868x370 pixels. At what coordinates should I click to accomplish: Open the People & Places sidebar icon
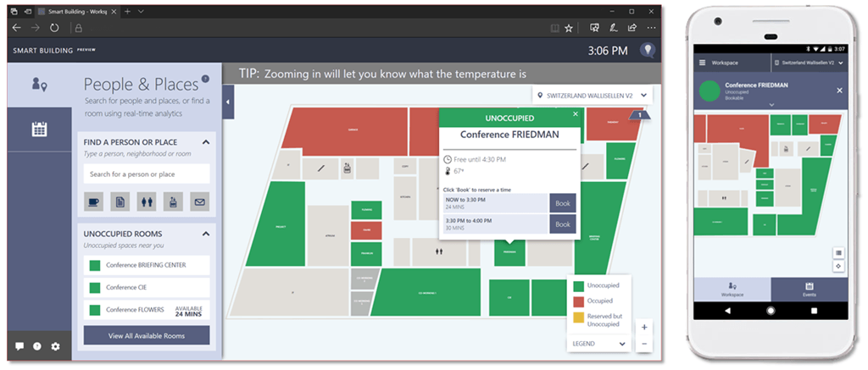pos(39,84)
